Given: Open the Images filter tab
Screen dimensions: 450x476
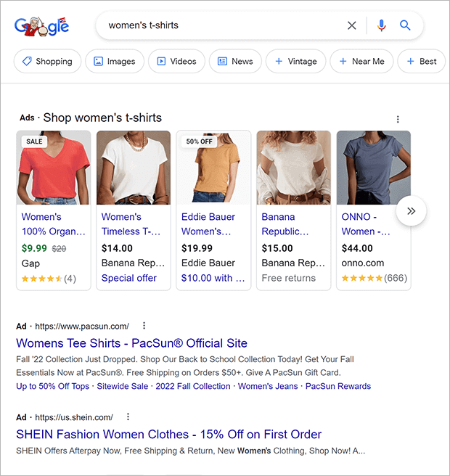Looking at the screenshot, I should [115, 62].
